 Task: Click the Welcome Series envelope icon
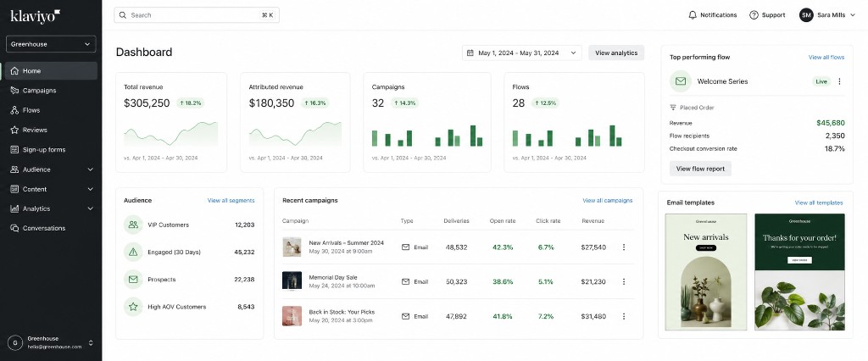(x=681, y=81)
